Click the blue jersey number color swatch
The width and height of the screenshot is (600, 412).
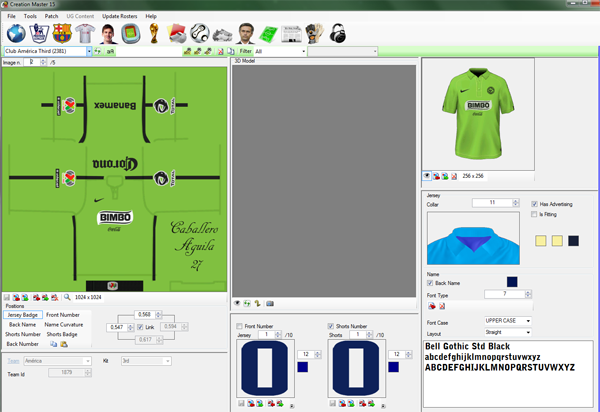point(303,367)
